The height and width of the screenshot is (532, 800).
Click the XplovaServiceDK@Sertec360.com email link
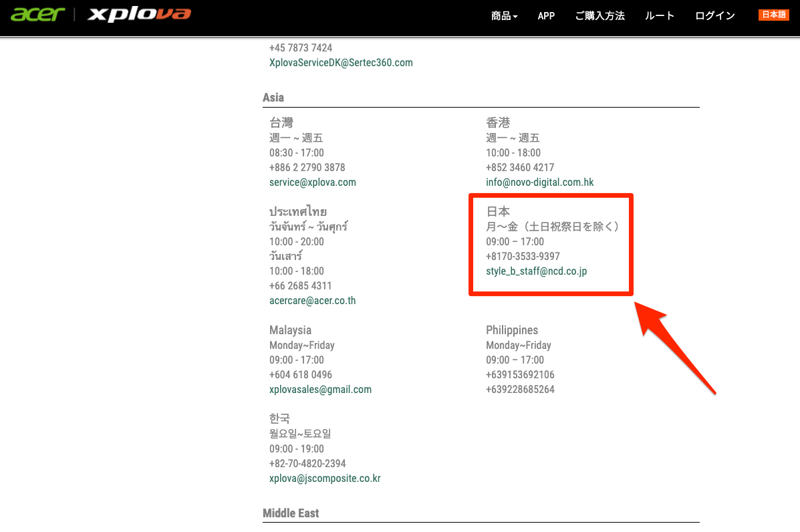[x=341, y=63]
